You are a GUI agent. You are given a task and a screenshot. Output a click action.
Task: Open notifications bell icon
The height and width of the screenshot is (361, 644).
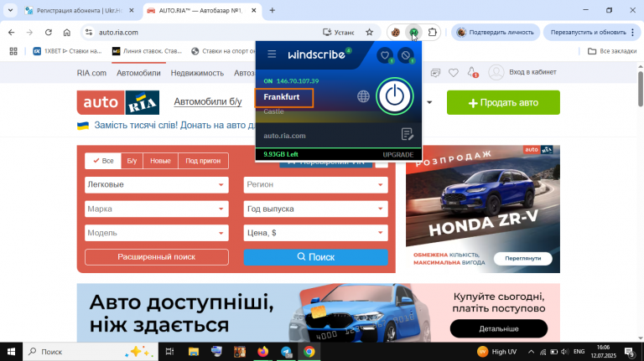pyautogui.click(x=472, y=72)
